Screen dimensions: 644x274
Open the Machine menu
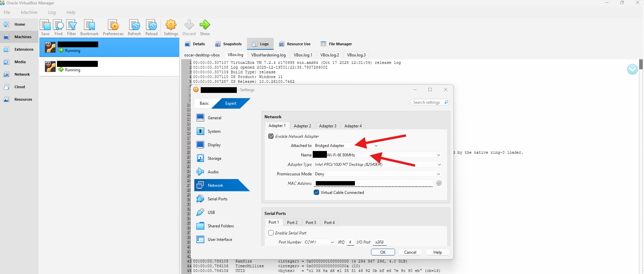point(29,12)
